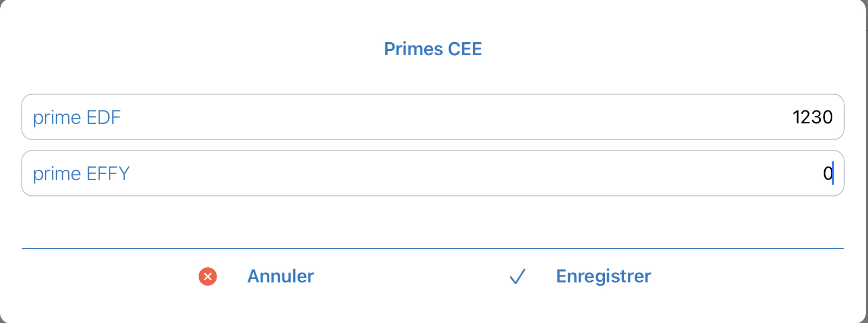Click the blank middle of the prime EFFY field
Viewport: 868px width, 323px height.
pos(476,173)
